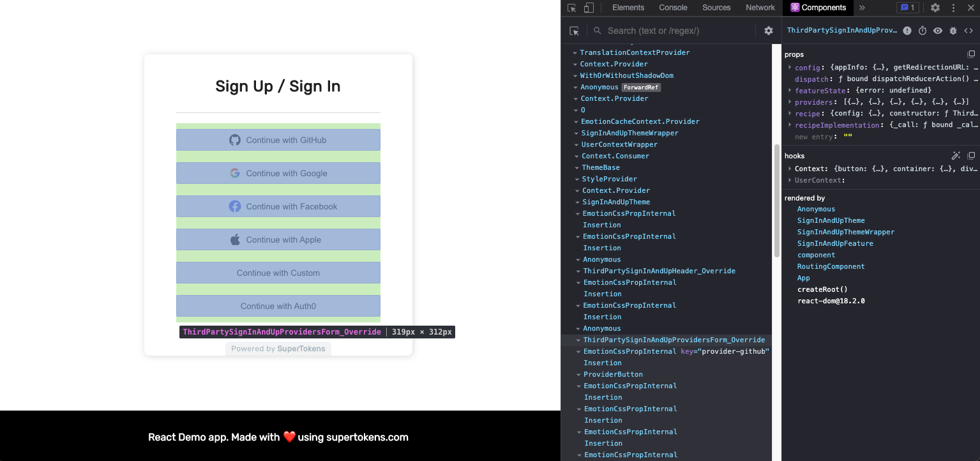Click copy props to clipboard icon
Screen dimensions: 980x461
971,54
